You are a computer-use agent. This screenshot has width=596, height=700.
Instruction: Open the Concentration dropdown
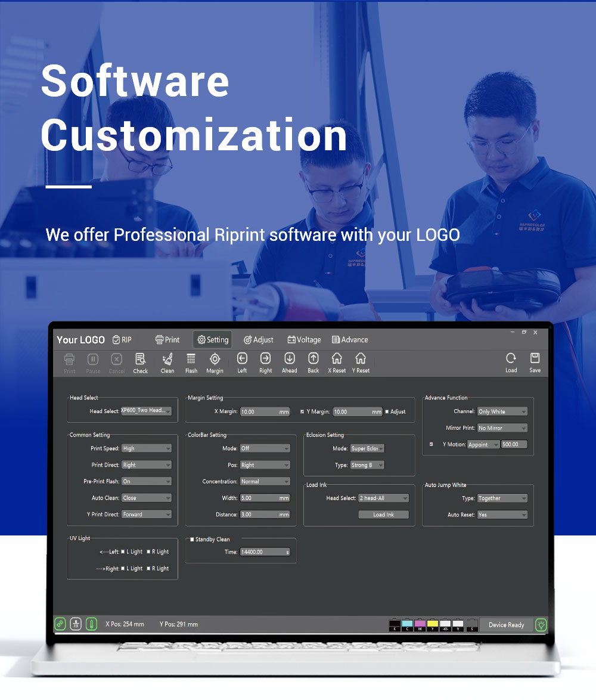265,481
